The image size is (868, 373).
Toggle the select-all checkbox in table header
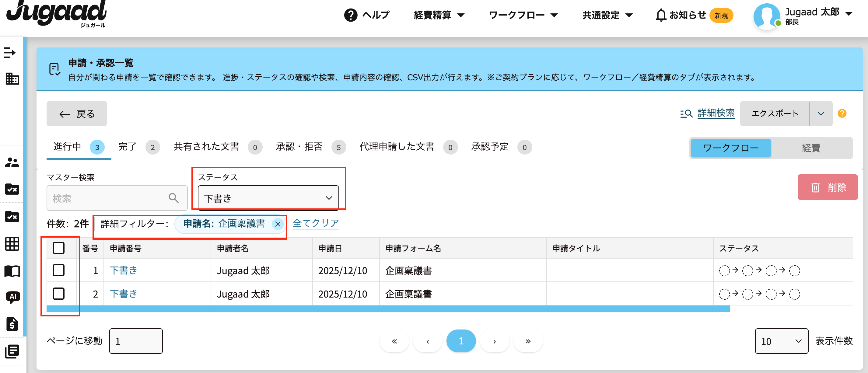pos(59,248)
